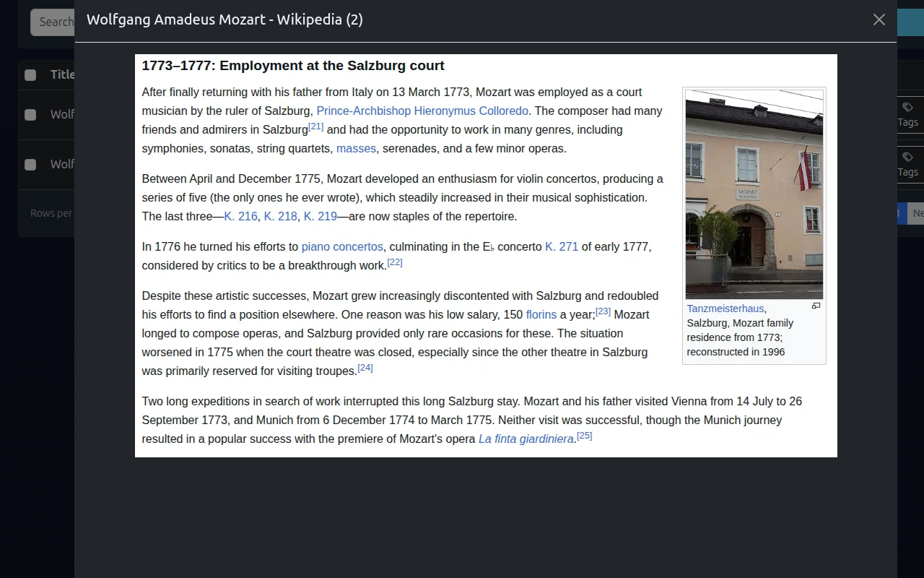Image resolution: width=924 pixels, height=578 pixels.
Task: Open Tags for the first Wolfgang row
Action: tap(907, 116)
